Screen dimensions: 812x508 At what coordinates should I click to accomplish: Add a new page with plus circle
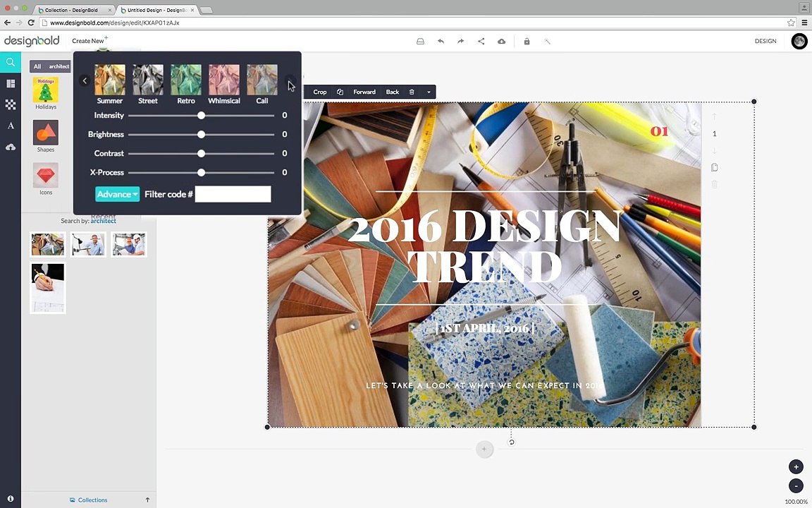pyautogui.click(x=484, y=449)
